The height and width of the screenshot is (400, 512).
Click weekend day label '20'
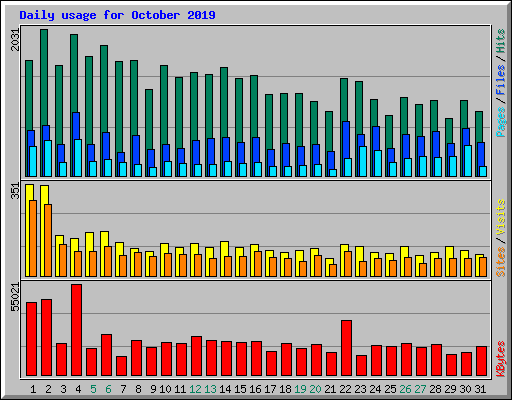(315, 389)
